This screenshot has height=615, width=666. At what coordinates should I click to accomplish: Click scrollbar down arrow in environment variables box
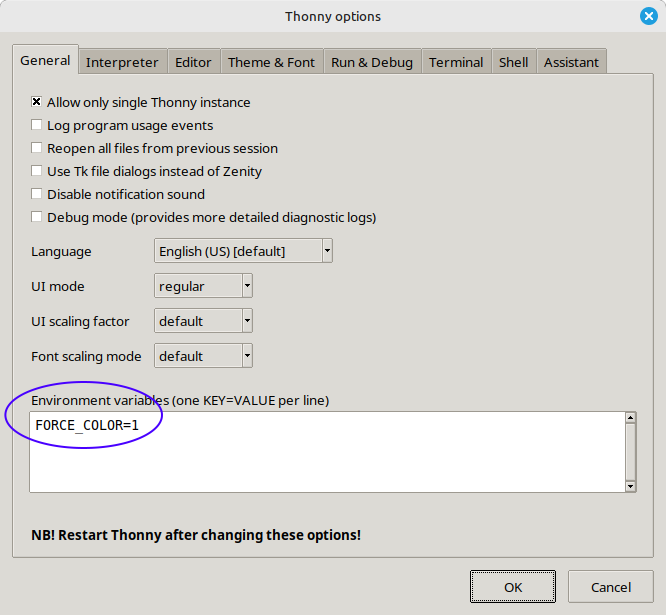click(x=631, y=486)
